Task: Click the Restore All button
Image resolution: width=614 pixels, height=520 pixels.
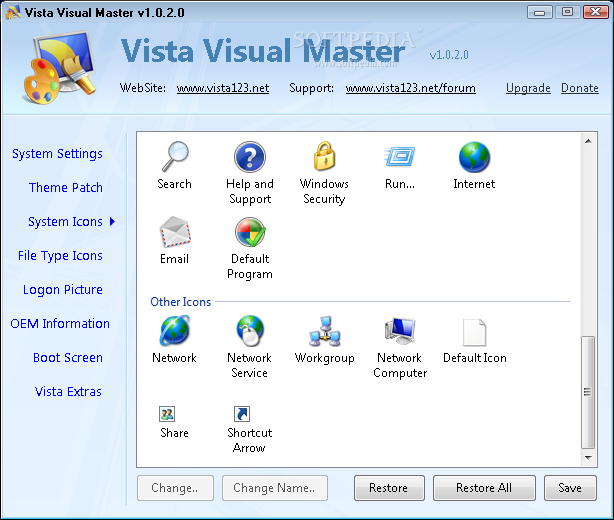Action: [484, 488]
